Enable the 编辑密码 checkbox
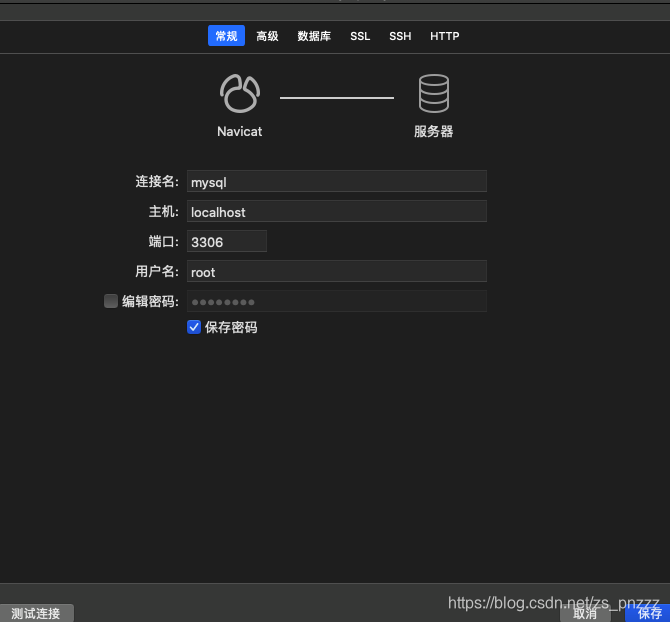The height and width of the screenshot is (622, 670). (111, 301)
